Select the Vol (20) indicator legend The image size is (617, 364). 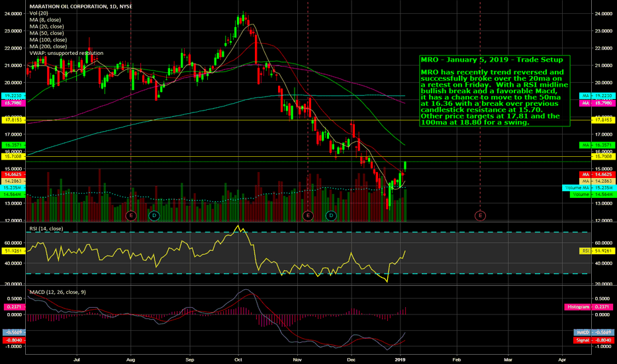[x=38, y=13]
